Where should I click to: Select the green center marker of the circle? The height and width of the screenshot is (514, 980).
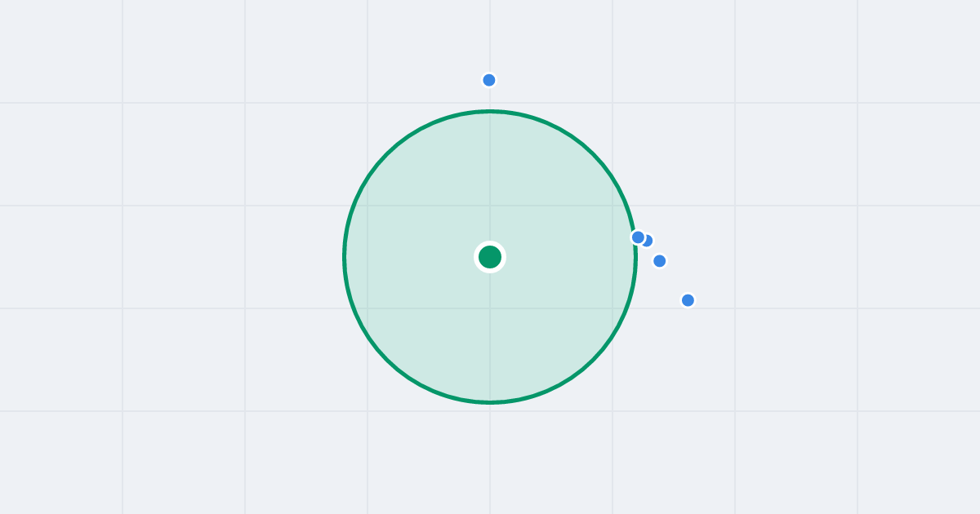(x=490, y=257)
